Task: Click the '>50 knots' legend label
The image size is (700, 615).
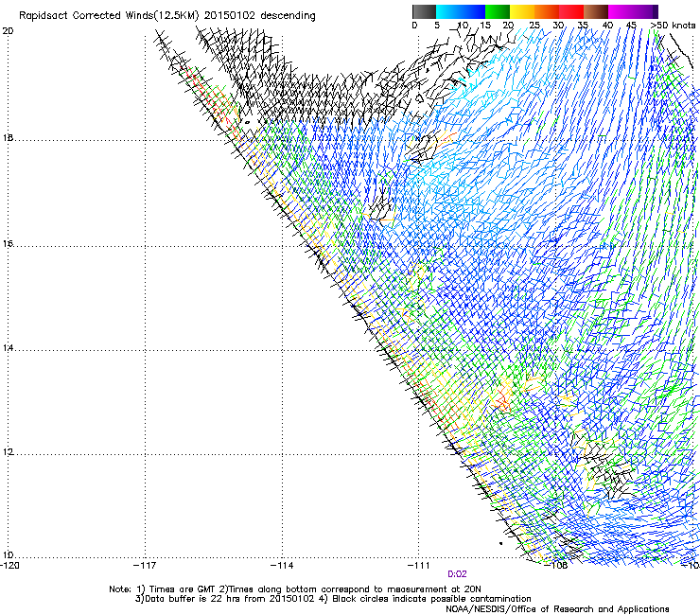Action: point(673,25)
